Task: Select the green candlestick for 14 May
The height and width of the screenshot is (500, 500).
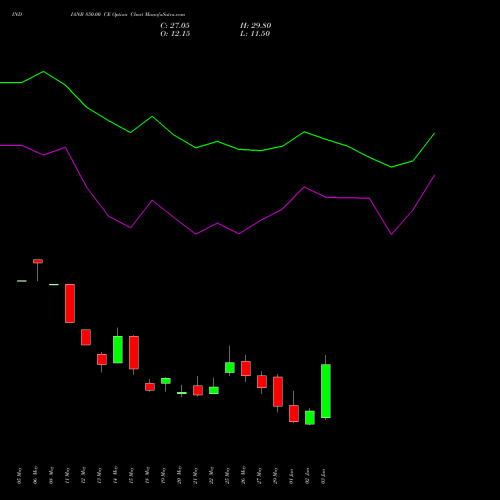Action: (118, 349)
